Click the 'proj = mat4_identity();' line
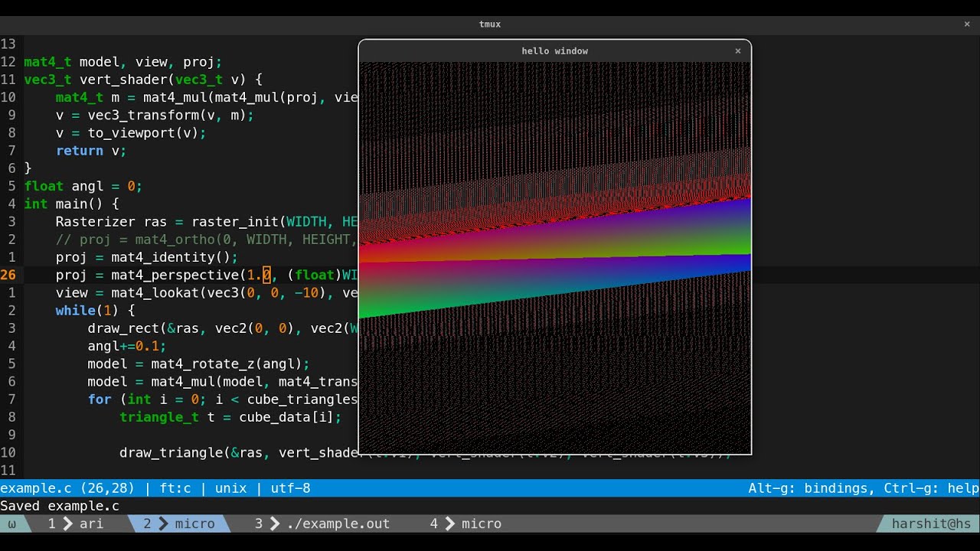 click(x=147, y=257)
